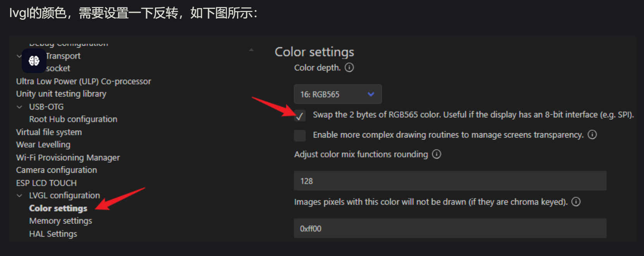This screenshot has height=256, width=644.
Task: Open the 16: RGB565 color depth dropdown
Action: point(337,94)
